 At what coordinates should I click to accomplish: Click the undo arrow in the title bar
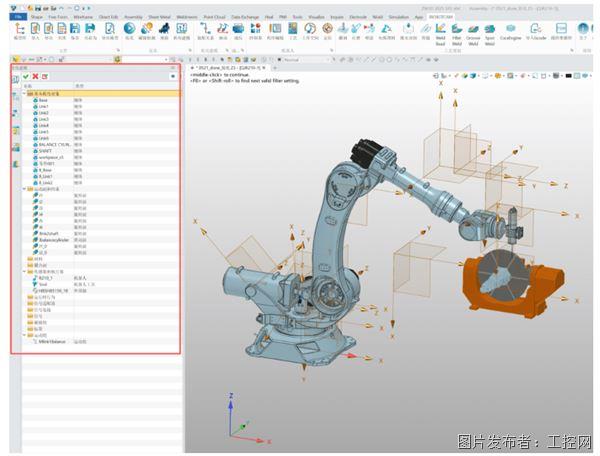click(x=61, y=8)
